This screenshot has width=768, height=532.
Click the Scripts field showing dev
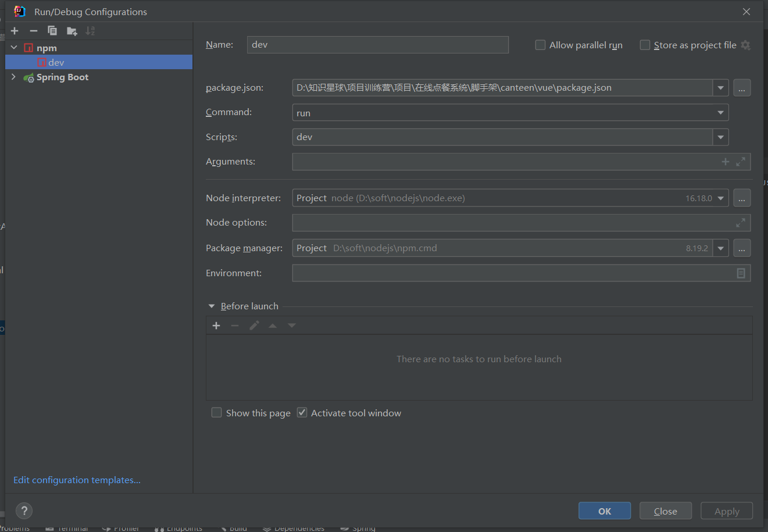point(503,137)
